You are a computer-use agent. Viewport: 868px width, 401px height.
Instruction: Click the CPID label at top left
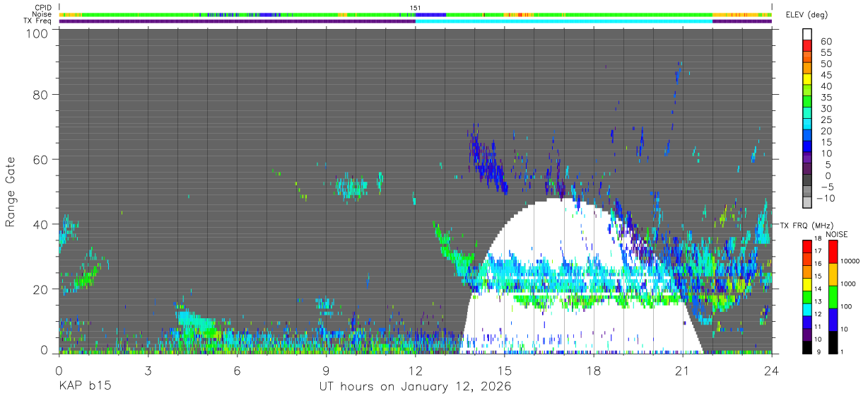click(x=42, y=8)
